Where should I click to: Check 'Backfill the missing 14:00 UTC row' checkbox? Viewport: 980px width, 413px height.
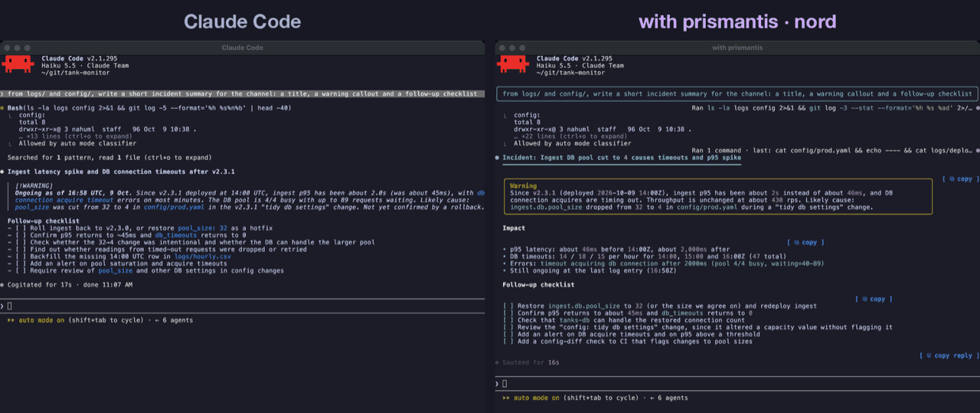21,256
